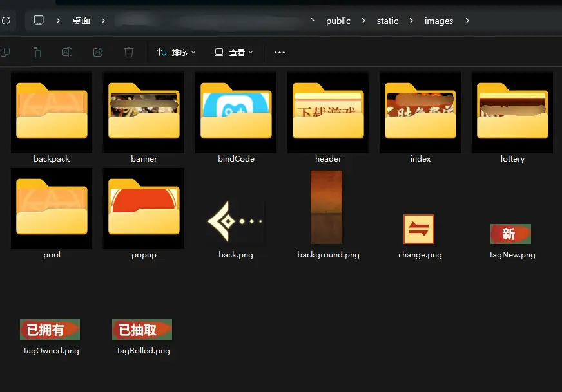The width and height of the screenshot is (562, 392).
Task: Select tagNew.png thumbnail
Action: click(x=510, y=234)
